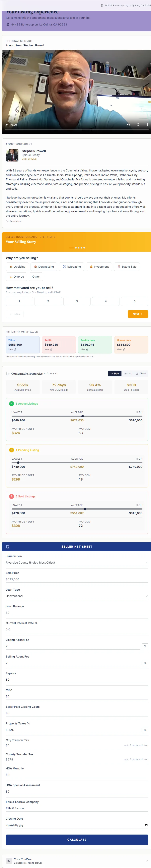Click the Title & Escrow Company field
Screen dimensions: 151x868
77,808
